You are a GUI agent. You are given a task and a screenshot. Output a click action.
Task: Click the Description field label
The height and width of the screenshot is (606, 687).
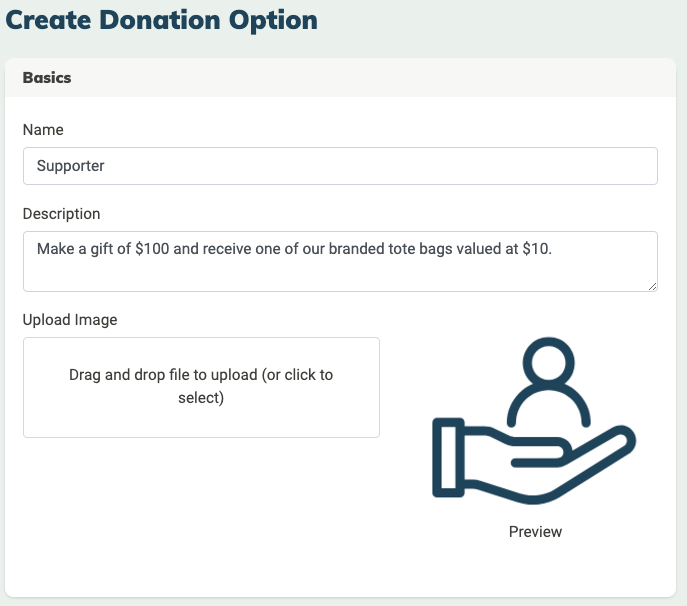[61, 214]
